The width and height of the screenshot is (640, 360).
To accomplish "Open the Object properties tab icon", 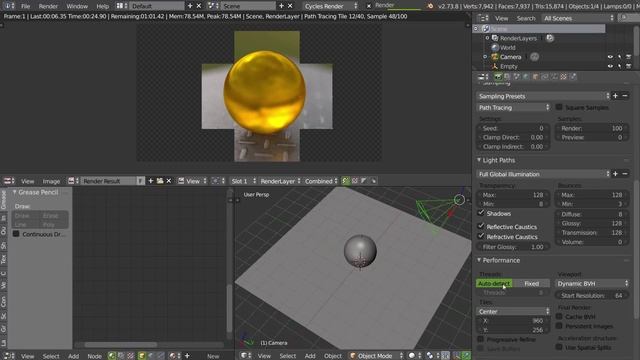I will pos(536,77).
